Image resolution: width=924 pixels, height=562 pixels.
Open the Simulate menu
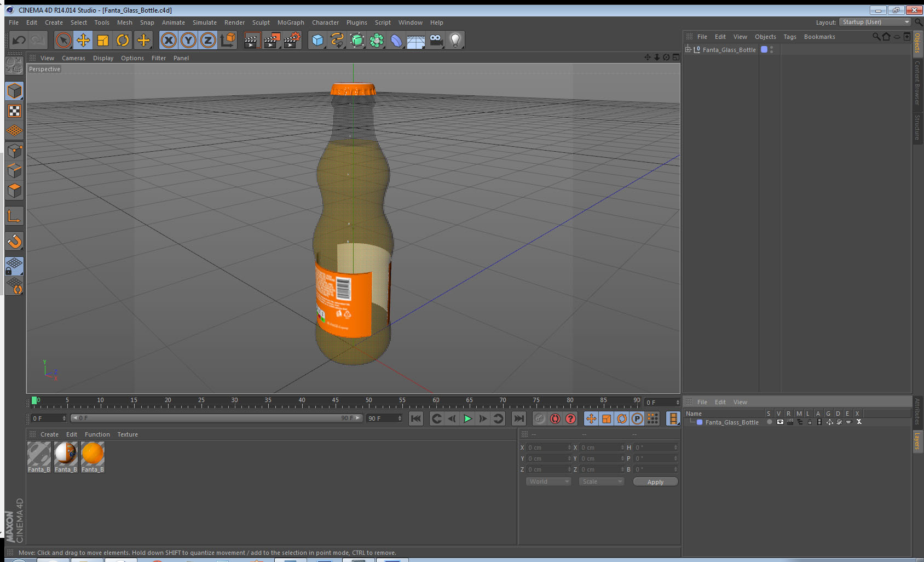[205, 22]
